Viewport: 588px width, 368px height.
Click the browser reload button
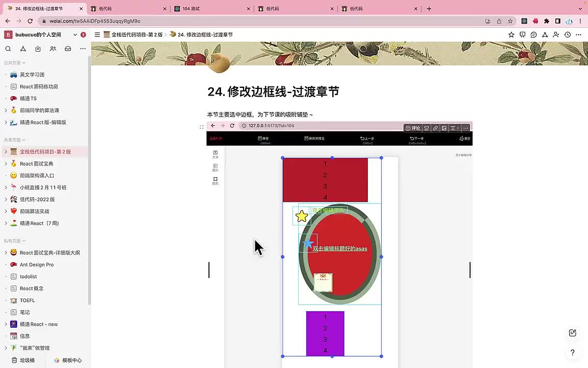[x=30, y=21]
